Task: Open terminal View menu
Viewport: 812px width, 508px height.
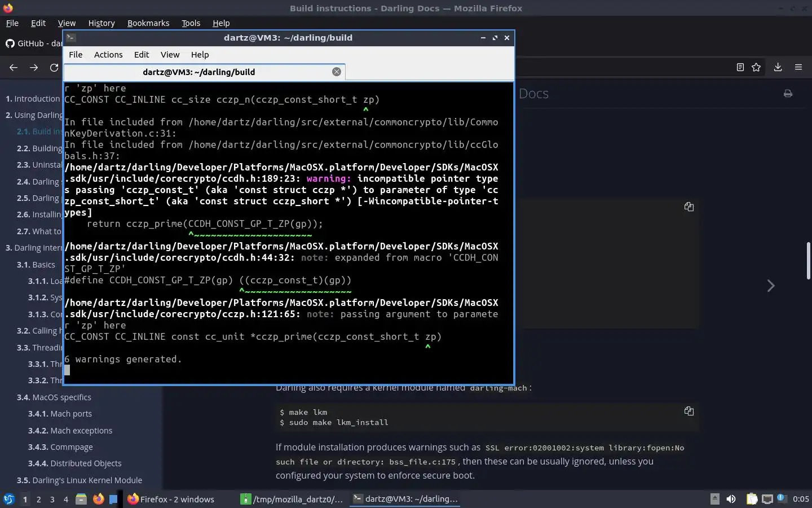Action: pos(170,55)
